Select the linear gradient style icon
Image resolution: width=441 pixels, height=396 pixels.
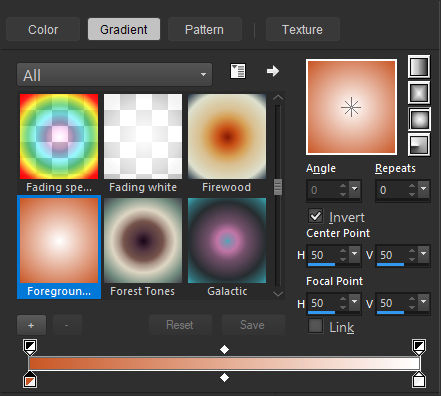pos(419,67)
